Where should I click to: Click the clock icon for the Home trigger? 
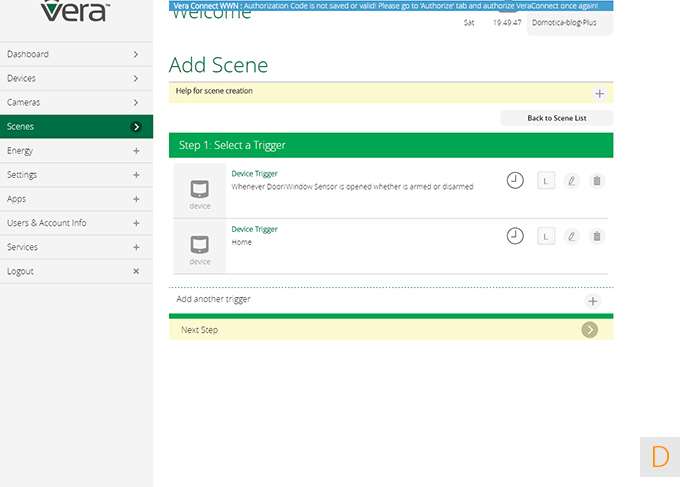tap(514, 236)
